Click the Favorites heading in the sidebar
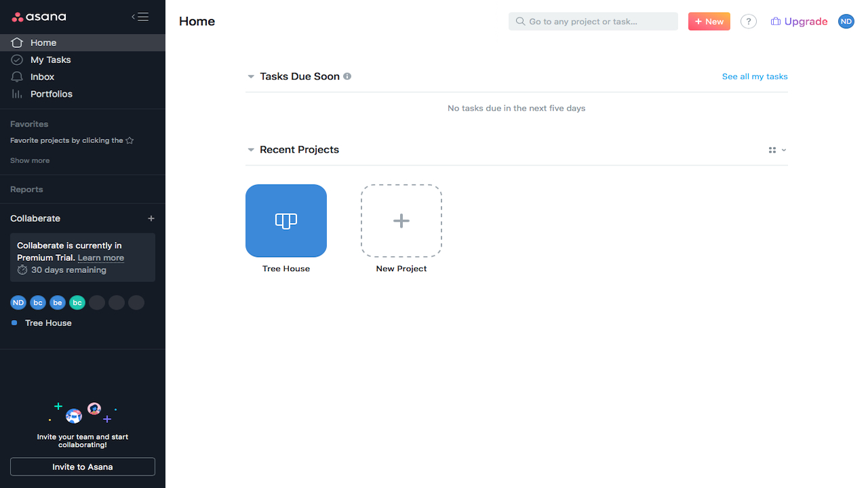Screen dimensions: 868x488 [x=29, y=124]
